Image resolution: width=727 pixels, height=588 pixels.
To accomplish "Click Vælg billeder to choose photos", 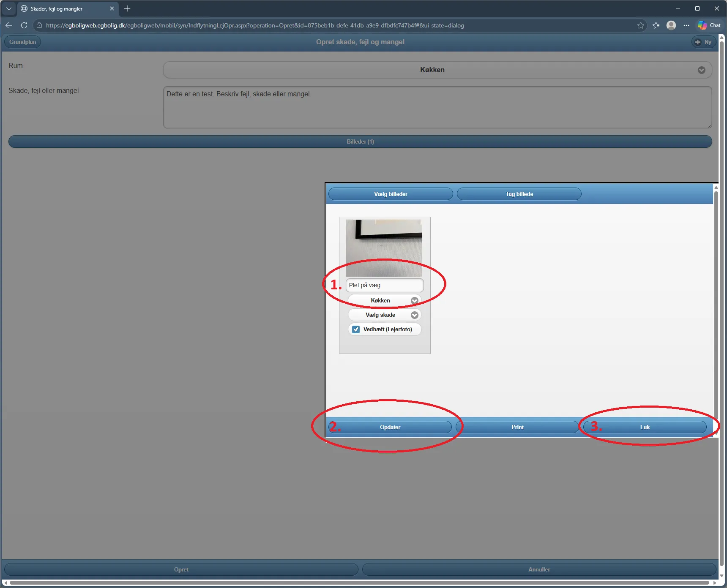I will pos(391,194).
